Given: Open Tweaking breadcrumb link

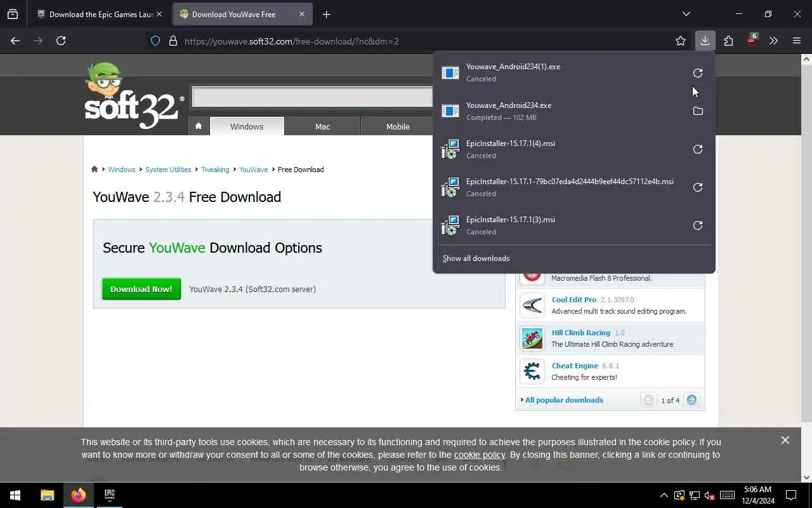Looking at the screenshot, I should tap(215, 170).
